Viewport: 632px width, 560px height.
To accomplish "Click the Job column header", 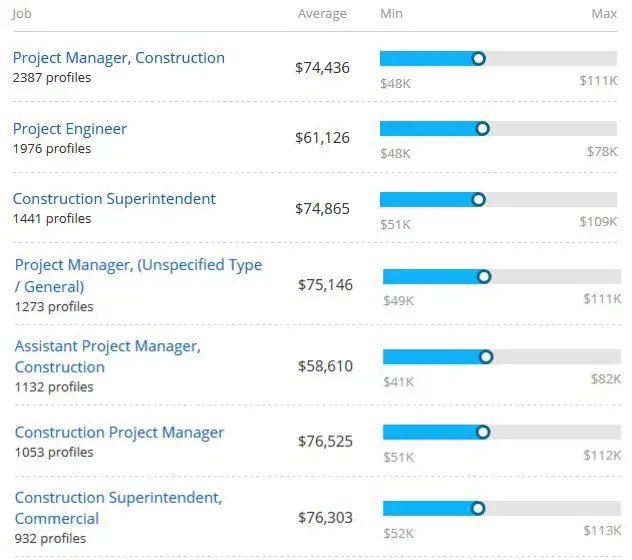I will 21,14.
